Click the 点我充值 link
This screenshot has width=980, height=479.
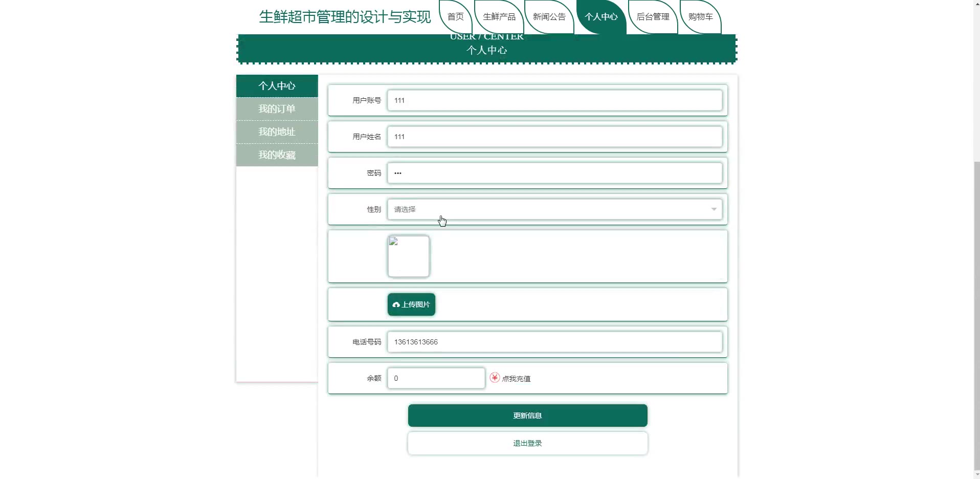point(516,379)
